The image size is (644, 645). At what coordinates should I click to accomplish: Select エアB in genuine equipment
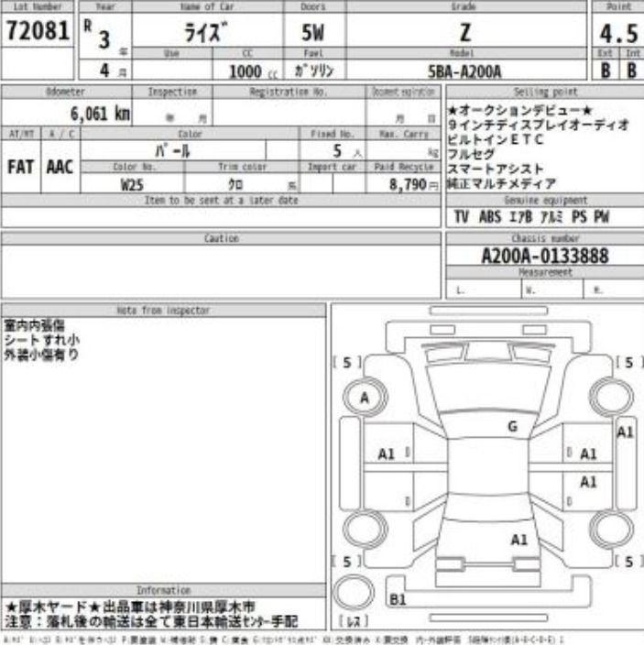(520, 217)
